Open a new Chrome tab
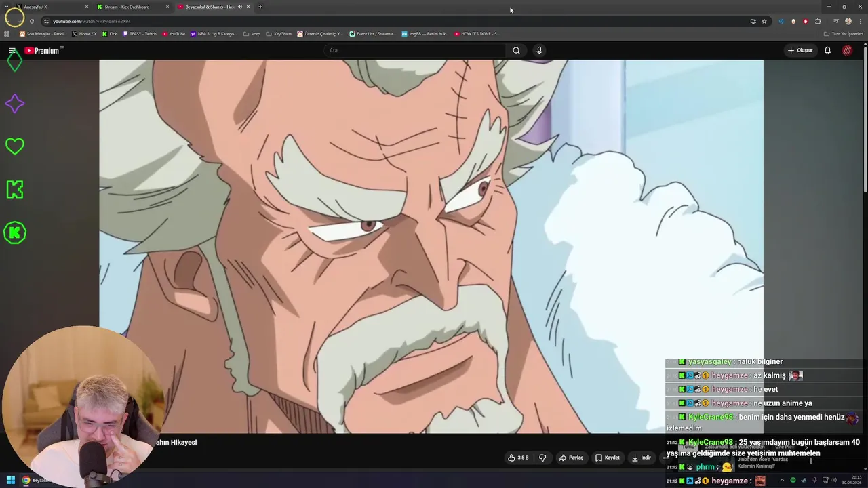Image resolution: width=868 pixels, height=488 pixels. coord(260,7)
